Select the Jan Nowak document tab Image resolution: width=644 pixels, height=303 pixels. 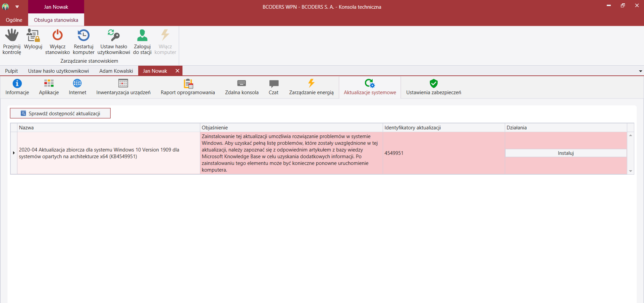coord(155,71)
